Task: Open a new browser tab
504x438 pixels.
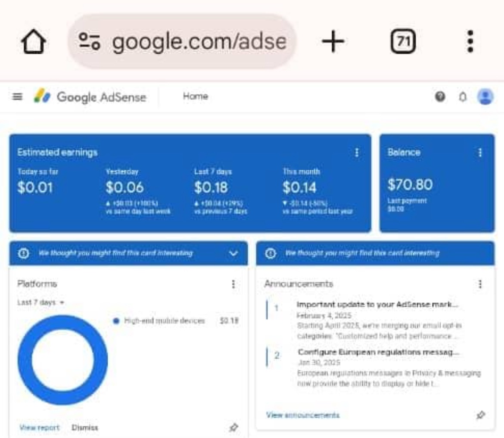Action: [x=333, y=42]
